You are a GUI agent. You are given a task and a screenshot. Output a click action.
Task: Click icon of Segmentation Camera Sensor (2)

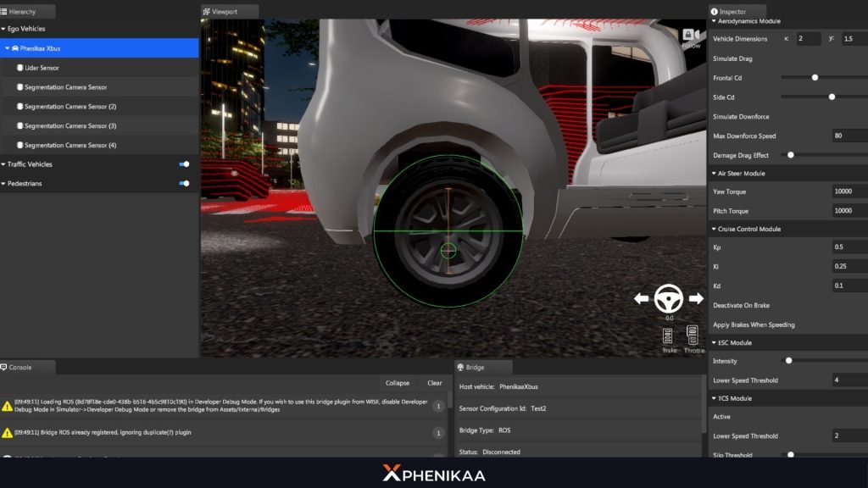tap(20, 106)
